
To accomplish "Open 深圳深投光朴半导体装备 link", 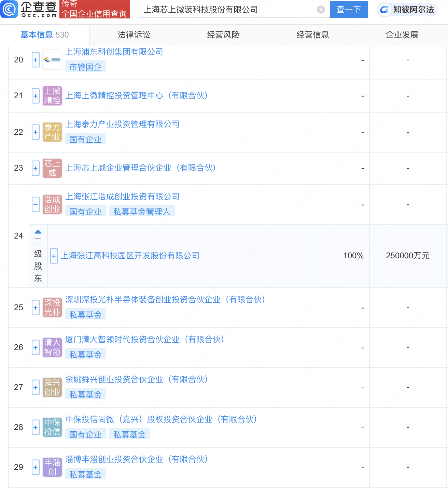I will (165, 300).
